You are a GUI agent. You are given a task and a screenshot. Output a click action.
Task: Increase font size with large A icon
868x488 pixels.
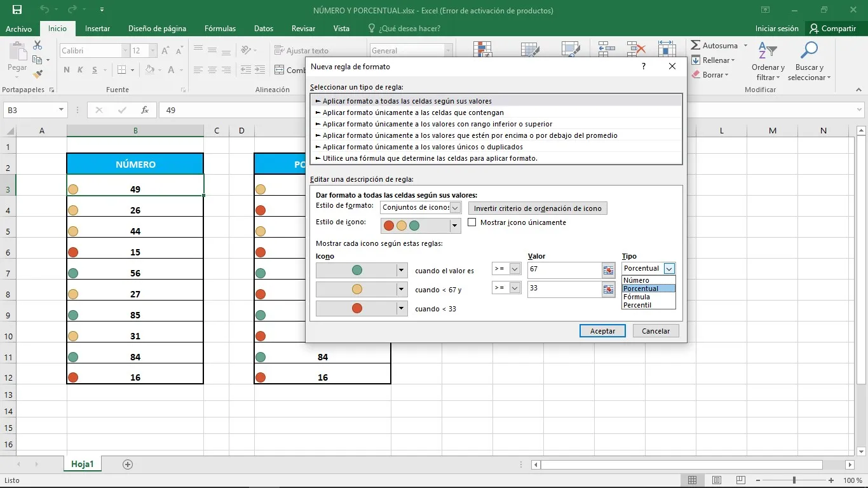tap(165, 51)
